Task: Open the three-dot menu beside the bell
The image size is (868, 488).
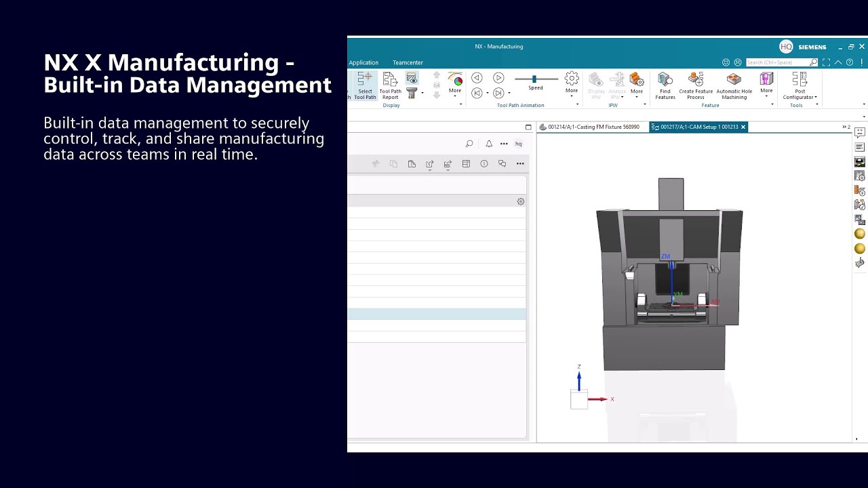Action: click(x=504, y=144)
